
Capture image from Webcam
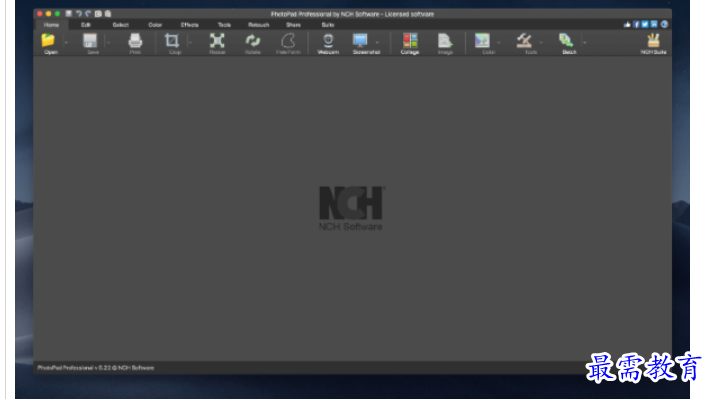tap(328, 41)
